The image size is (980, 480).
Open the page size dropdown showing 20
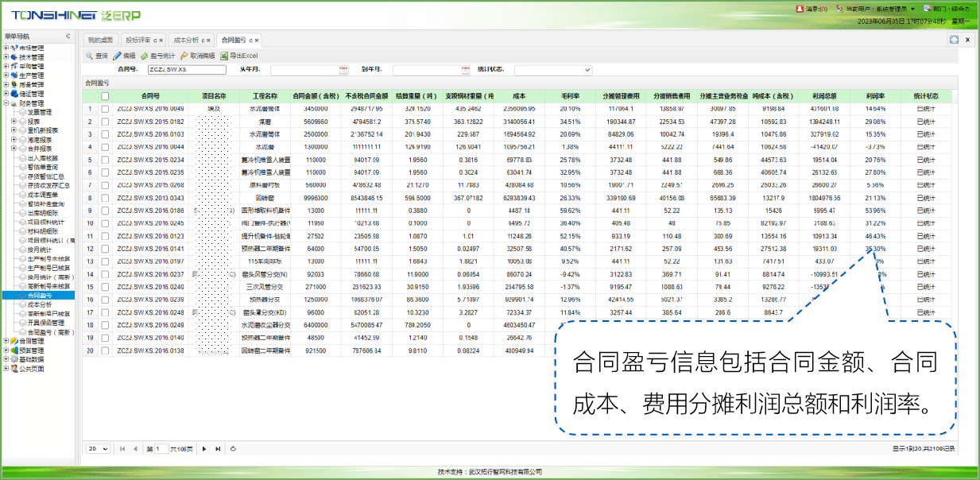pos(99,449)
